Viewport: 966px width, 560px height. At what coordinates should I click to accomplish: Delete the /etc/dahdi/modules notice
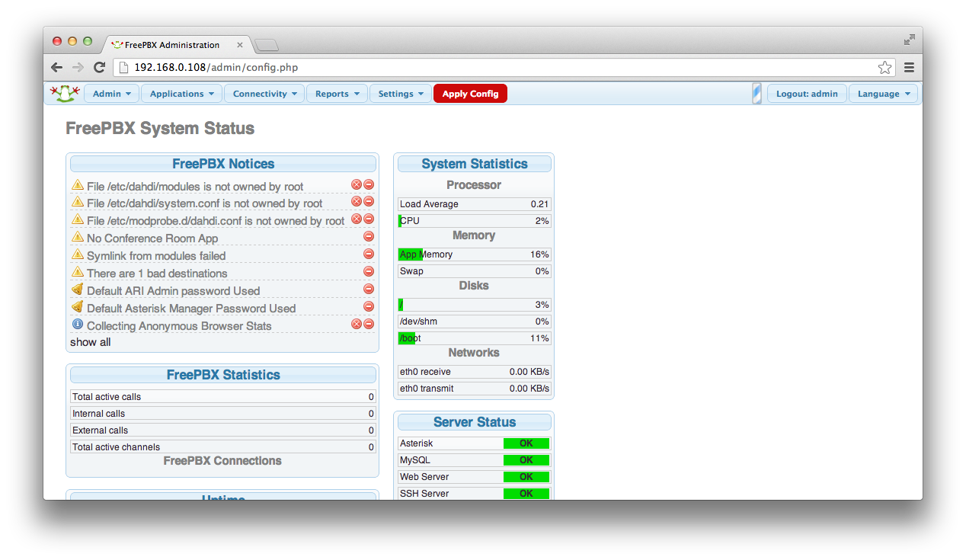(356, 184)
